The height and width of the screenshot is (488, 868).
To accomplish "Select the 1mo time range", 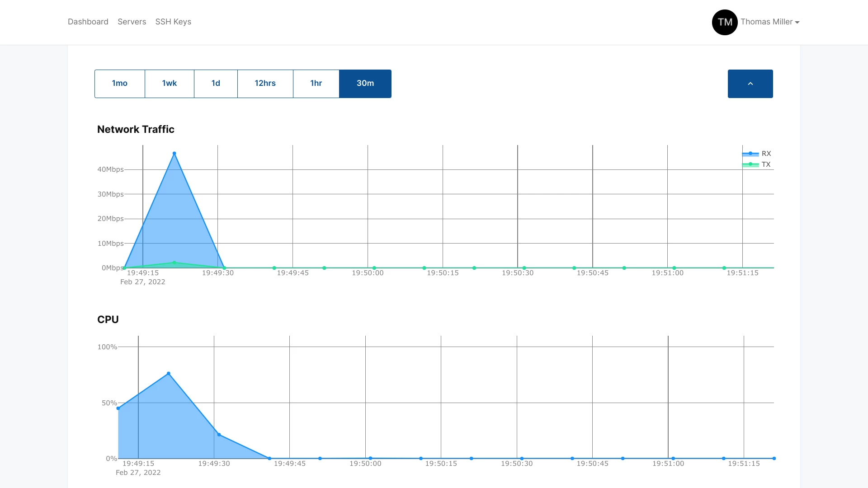I will 120,84.
